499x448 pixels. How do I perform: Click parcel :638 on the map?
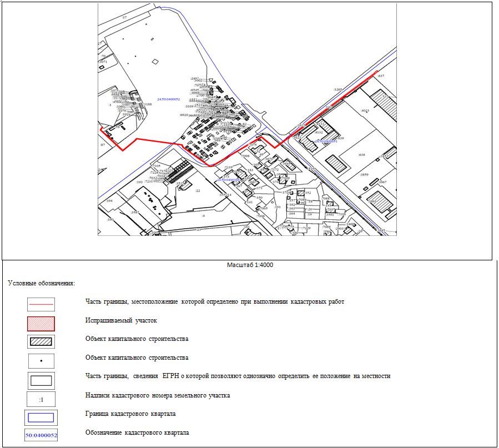361,155
